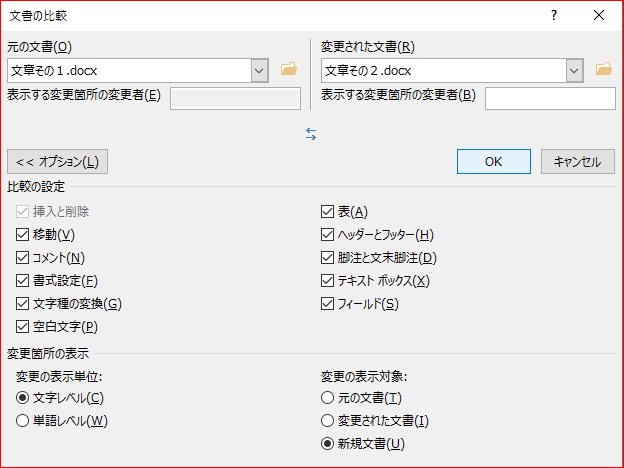This screenshot has height=468, width=624.
Task: Expand the 文章その1.docx dropdown
Action: [259, 71]
